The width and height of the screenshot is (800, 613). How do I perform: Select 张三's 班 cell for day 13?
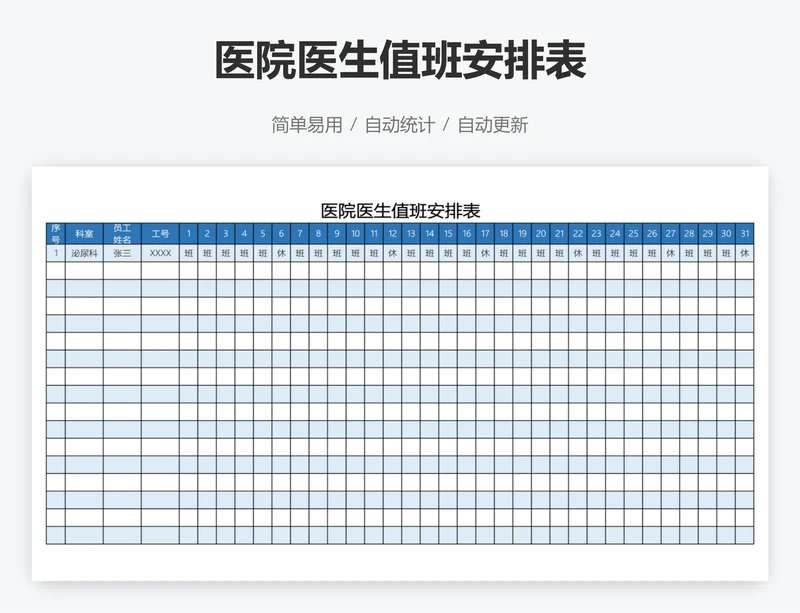pos(411,253)
